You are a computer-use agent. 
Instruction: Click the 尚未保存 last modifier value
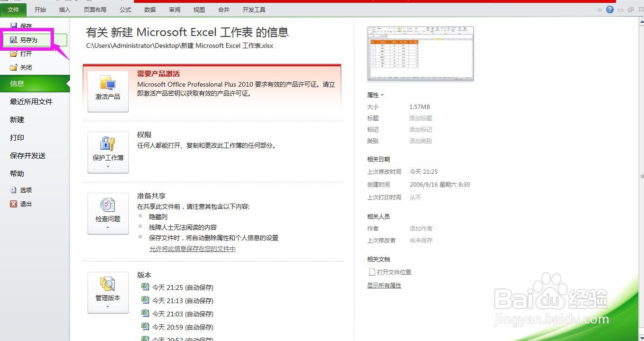tap(421, 241)
